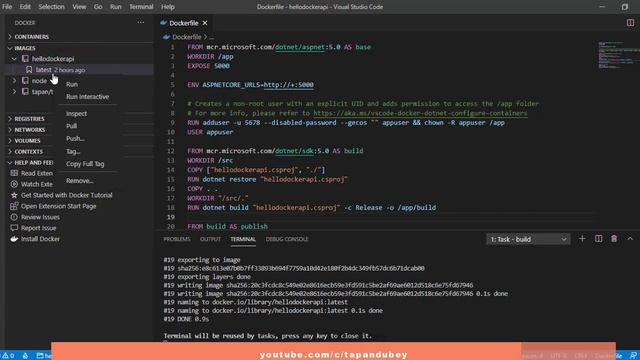This screenshot has width=640, height=360.
Task: Open the Edit menu
Action: point(25,7)
